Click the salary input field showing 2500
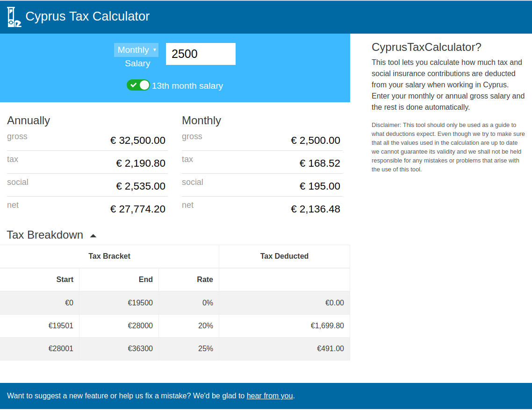The height and width of the screenshot is (410, 532). pyautogui.click(x=201, y=54)
